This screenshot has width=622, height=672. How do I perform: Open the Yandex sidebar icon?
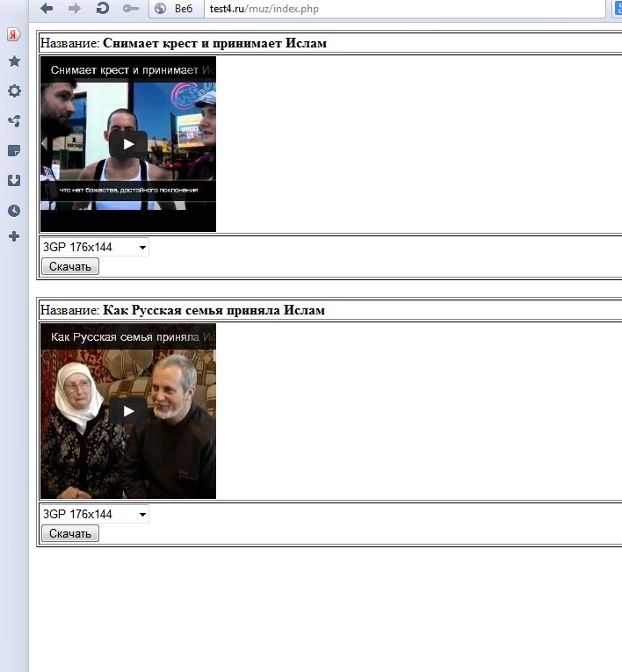tap(14, 34)
